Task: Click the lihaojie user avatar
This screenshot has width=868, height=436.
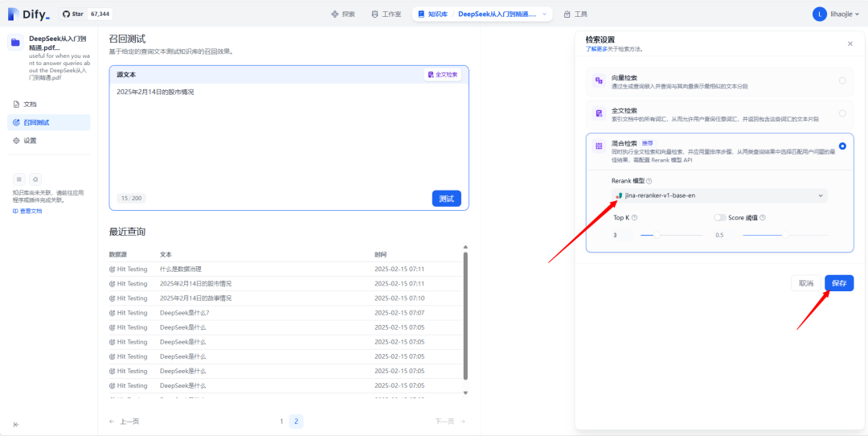Action: 819,14
